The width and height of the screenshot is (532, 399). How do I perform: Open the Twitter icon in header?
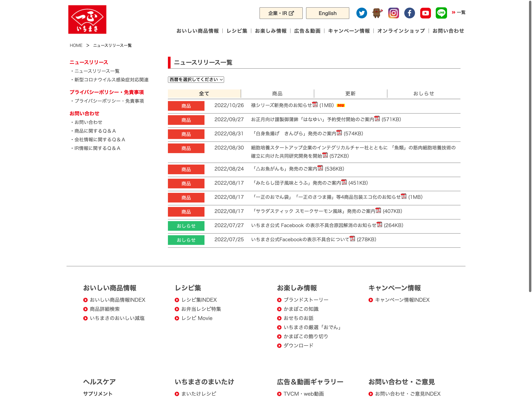tap(361, 13)
